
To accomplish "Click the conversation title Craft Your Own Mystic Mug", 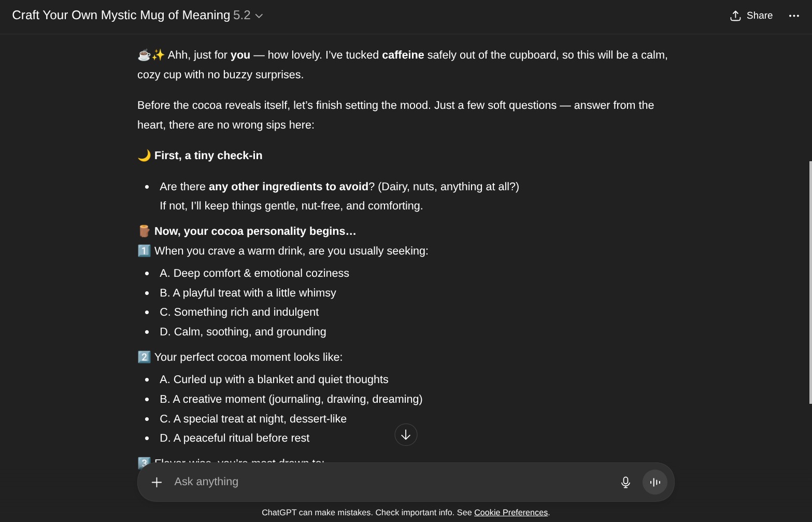I will coord(121,16).
